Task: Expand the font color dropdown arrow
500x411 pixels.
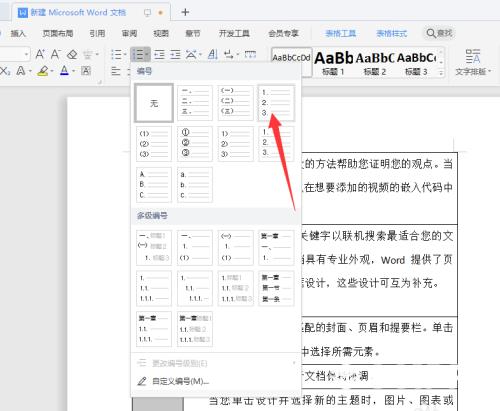Action: click(x=74, y=71)
